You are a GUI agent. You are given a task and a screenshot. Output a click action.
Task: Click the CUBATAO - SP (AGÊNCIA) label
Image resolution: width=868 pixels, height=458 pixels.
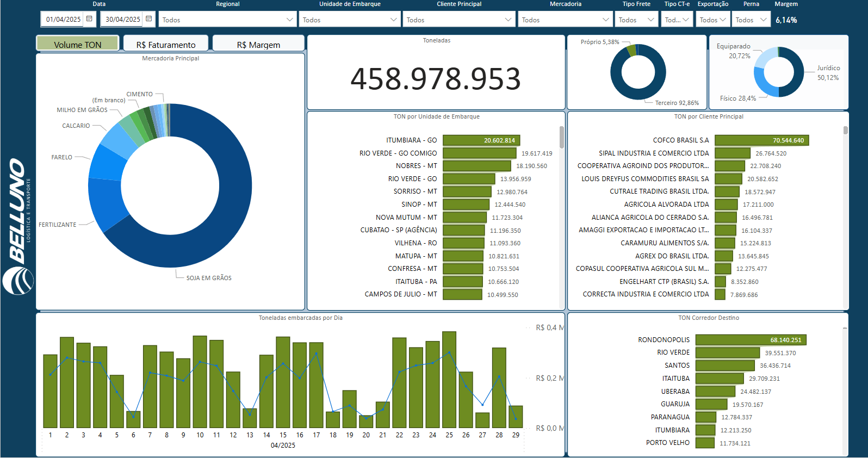click(399, 230)
